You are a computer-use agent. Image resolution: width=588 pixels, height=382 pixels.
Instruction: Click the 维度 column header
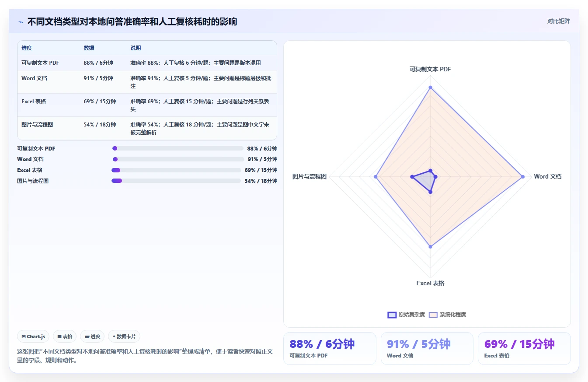coord(27,48)
